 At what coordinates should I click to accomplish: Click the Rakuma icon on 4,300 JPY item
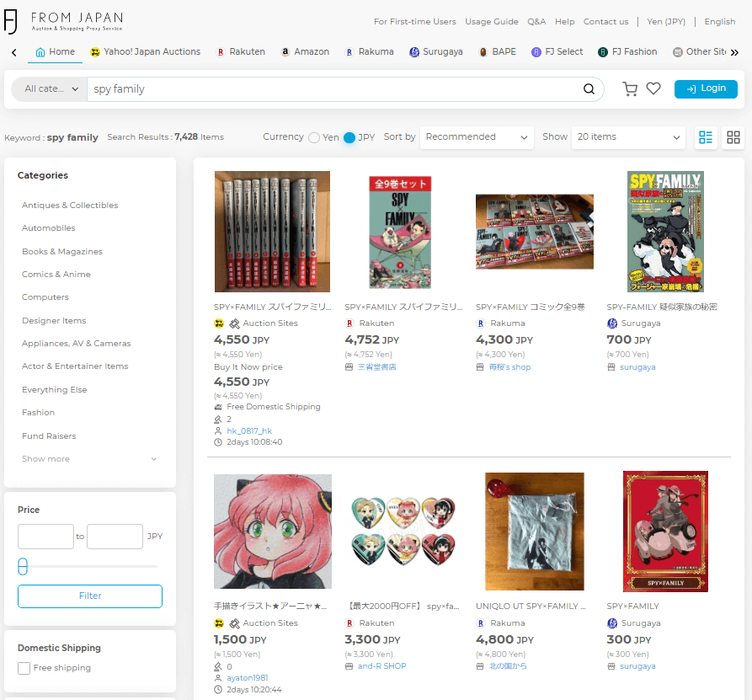481,323
